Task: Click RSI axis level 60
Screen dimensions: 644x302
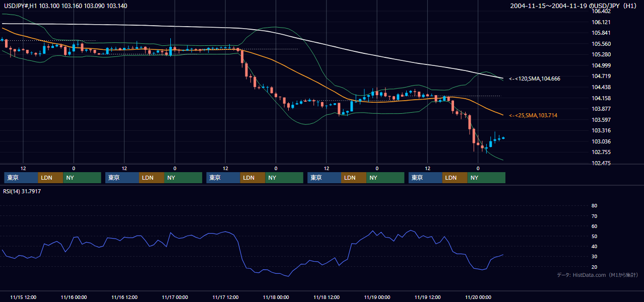Action: point(594,226)
